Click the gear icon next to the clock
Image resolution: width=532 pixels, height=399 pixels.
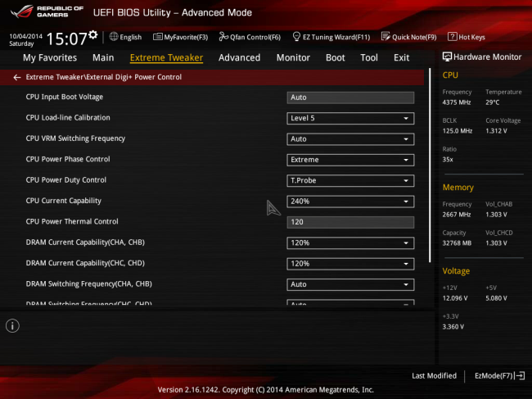(92, 34)
